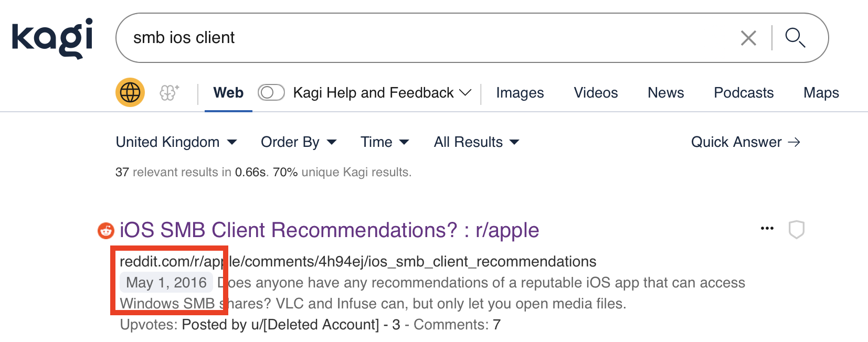Open the three-dot result options menu

pyautogui.click(x=767, y=228)
